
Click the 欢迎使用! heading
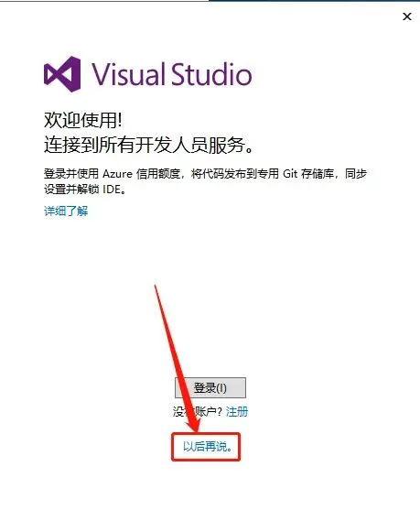click(x=82, y=120)
